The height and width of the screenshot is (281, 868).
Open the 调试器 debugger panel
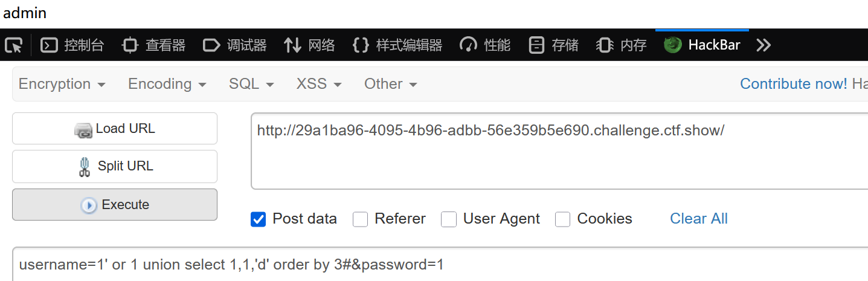(234, 45)
